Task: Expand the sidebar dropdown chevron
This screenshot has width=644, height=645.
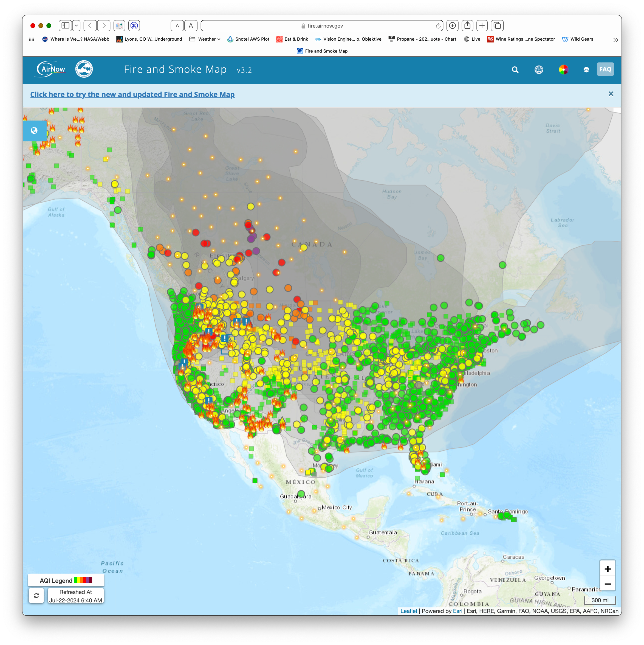Action: click(77, 26)
